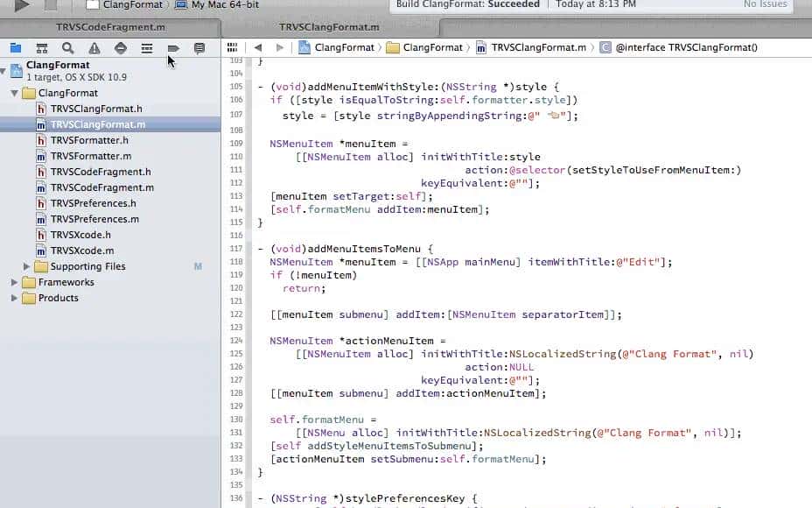Click the Run play button

[22, 4]
